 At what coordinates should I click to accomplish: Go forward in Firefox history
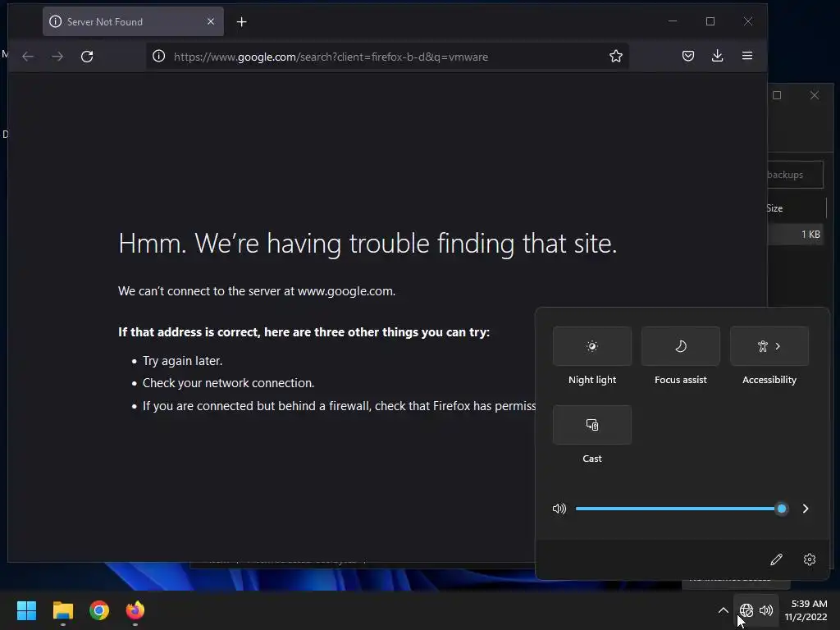(57, 57)
